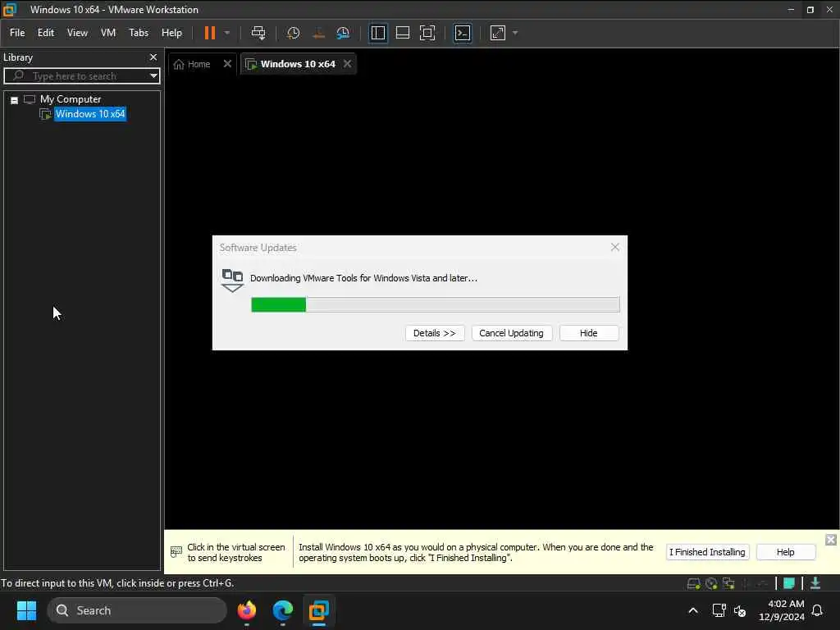
Task: Close the Library panel
Action: [153, 57]
